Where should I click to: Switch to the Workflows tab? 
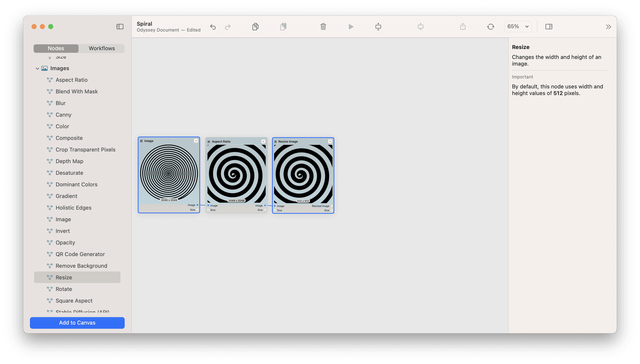click(102, 48)
